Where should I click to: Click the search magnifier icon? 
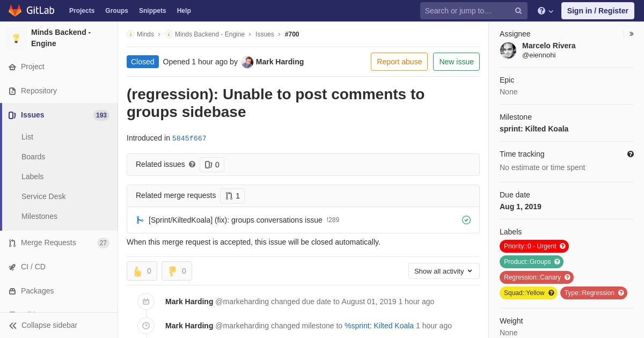[518, 11]
